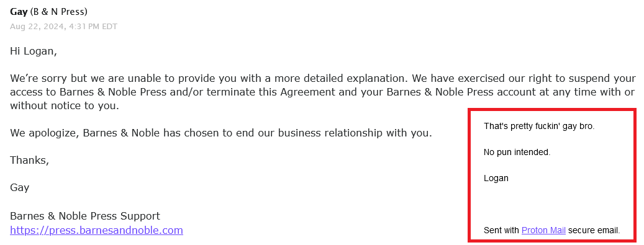Click the 'without notice to you.' line

click(65, 106)
